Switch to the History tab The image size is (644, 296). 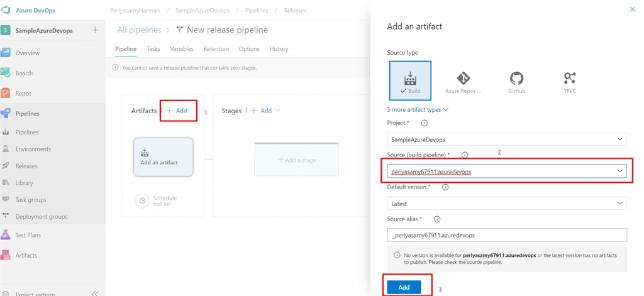(x=279, y=49)
